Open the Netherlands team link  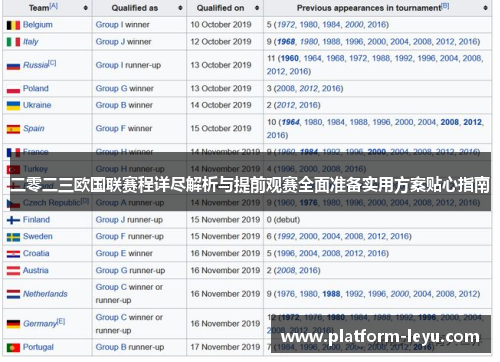click(x=45, y=294)
